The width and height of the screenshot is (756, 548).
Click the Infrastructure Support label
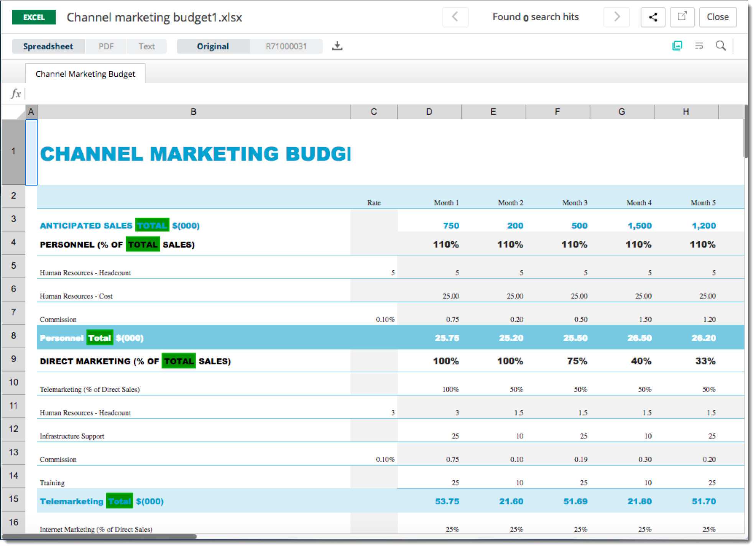(x=72, y=436)
